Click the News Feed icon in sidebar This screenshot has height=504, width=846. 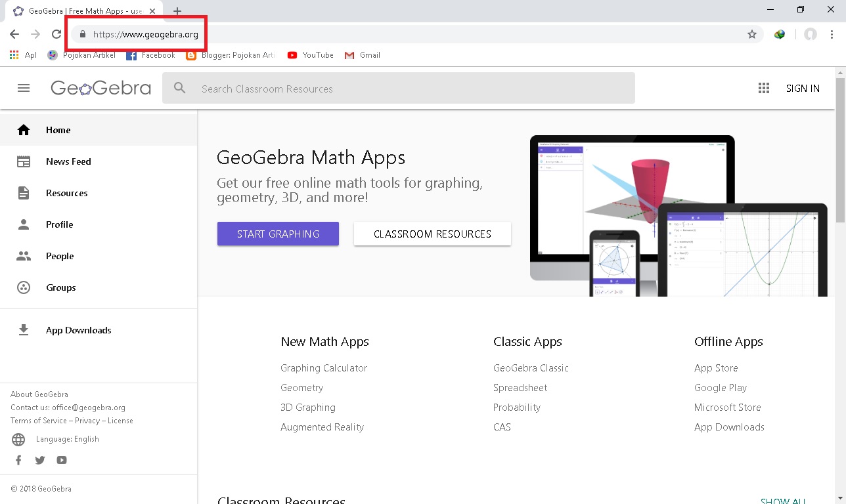[24, 161]
